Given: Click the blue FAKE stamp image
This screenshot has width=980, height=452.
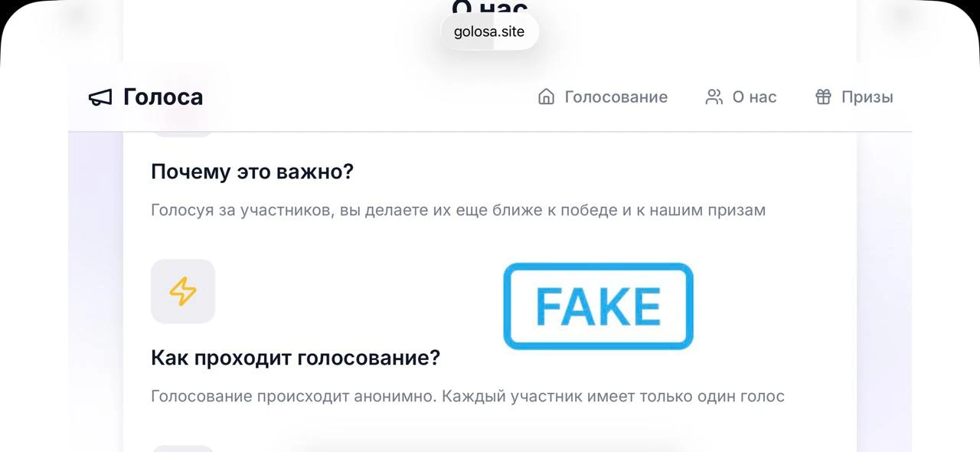Looking at the screenshot, I should [x=598, y=306].
